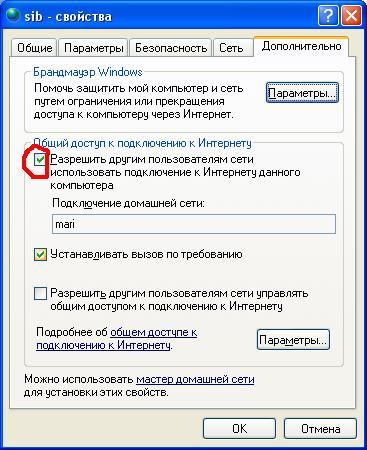This screenshot has width=367, height=450.
Task: Click the question mark help button
Action: 328,16
